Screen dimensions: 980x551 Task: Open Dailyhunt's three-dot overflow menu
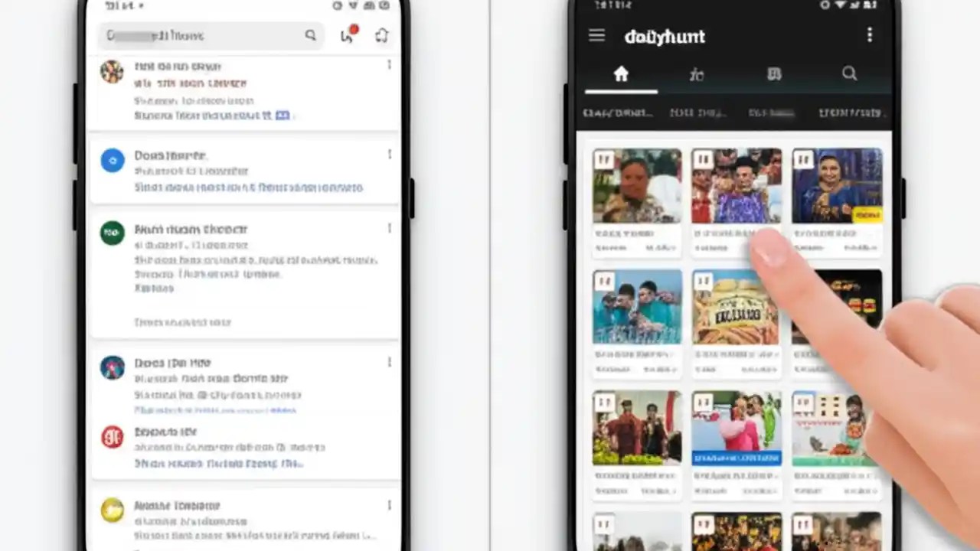(x=870, y=35)
